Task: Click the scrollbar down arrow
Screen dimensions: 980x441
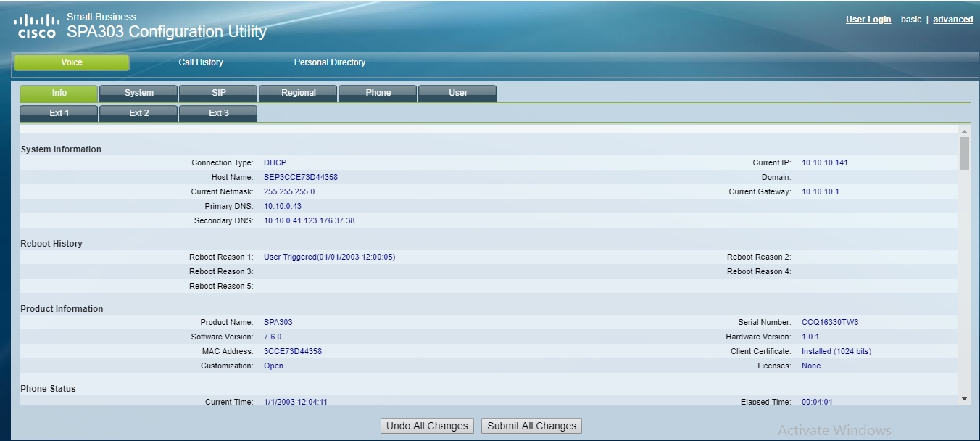Action: click(x=964, y=399)
